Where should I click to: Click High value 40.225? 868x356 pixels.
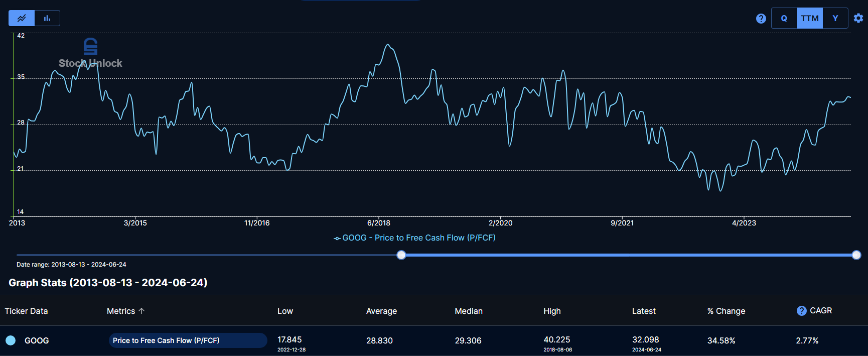tap(557, 339)
